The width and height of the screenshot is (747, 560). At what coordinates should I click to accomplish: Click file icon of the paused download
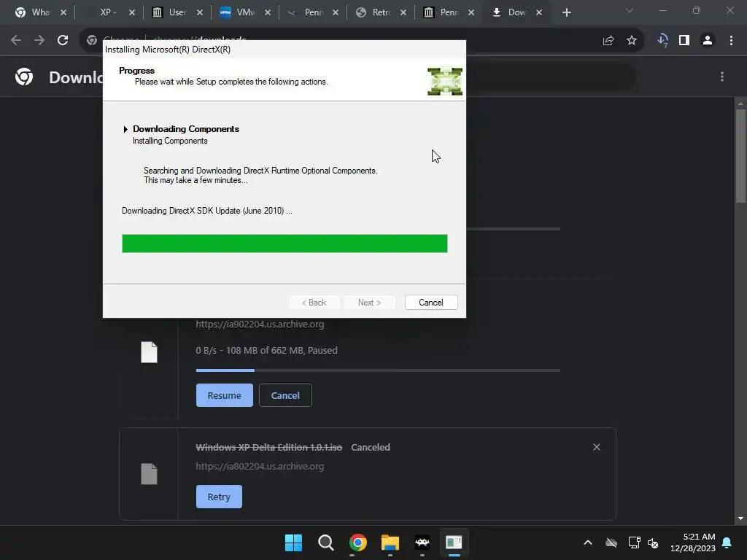coord(149,352)
